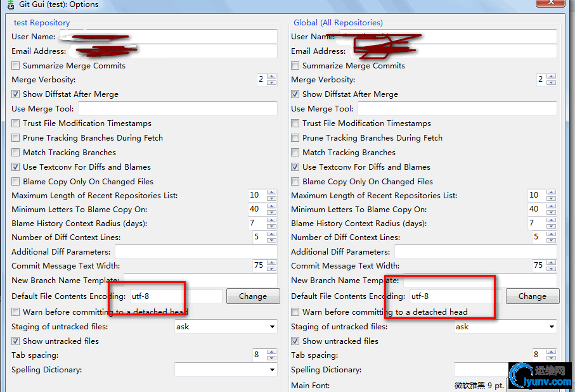575x392 pixels.
Task: Click Change encoding button in test Repository
Action: click(x=253, y=296)
